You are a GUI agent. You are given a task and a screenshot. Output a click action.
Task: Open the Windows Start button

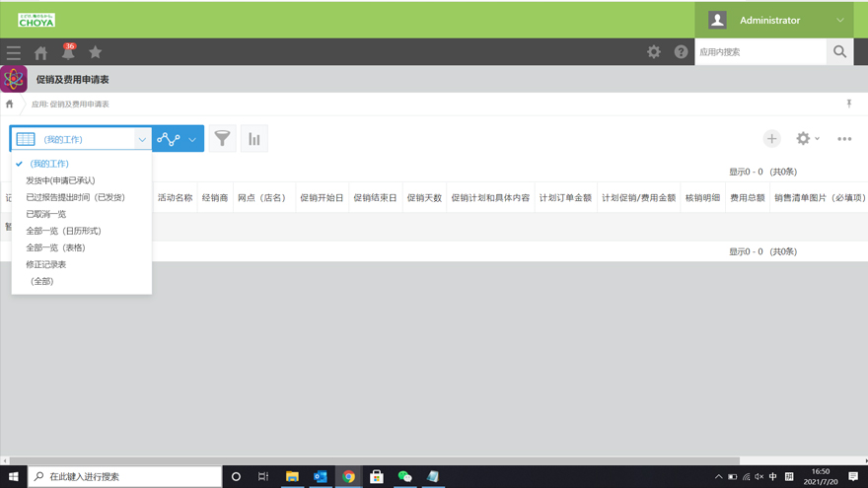[x=13, y=476]
